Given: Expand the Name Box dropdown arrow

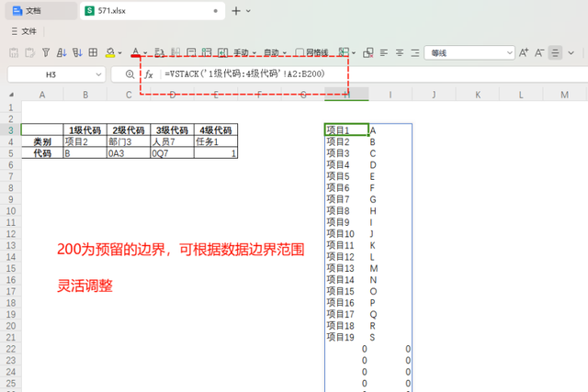Looking at the screenshot, I should [98, 74].
